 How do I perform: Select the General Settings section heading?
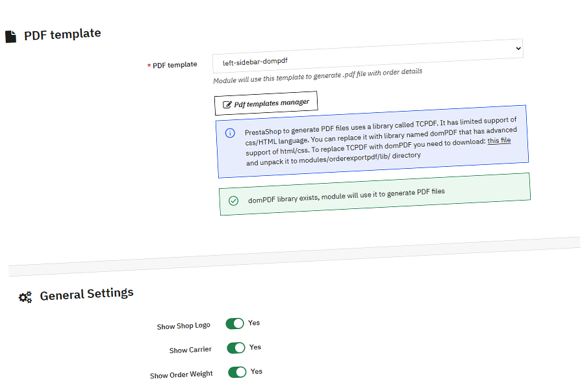click(86, 295)
